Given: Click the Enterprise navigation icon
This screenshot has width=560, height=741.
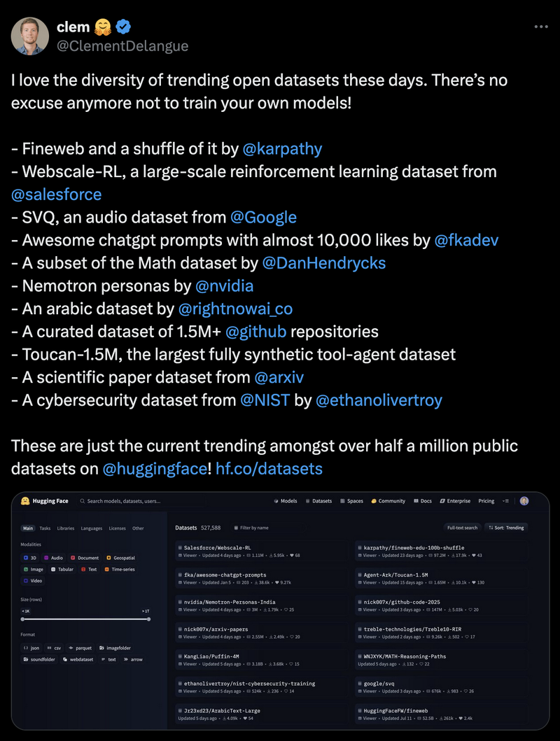Looking at the screenshot, I should click(x=442, y=501).
